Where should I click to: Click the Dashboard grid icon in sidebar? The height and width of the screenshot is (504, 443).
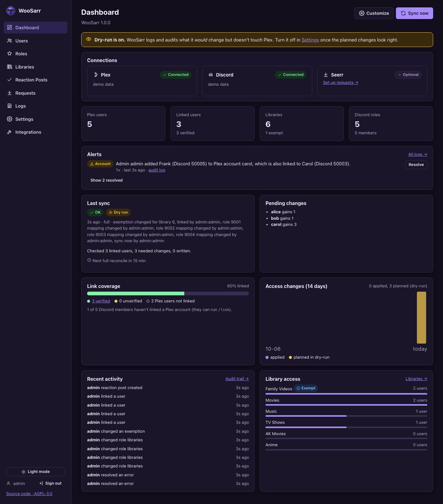click(10, 27)
